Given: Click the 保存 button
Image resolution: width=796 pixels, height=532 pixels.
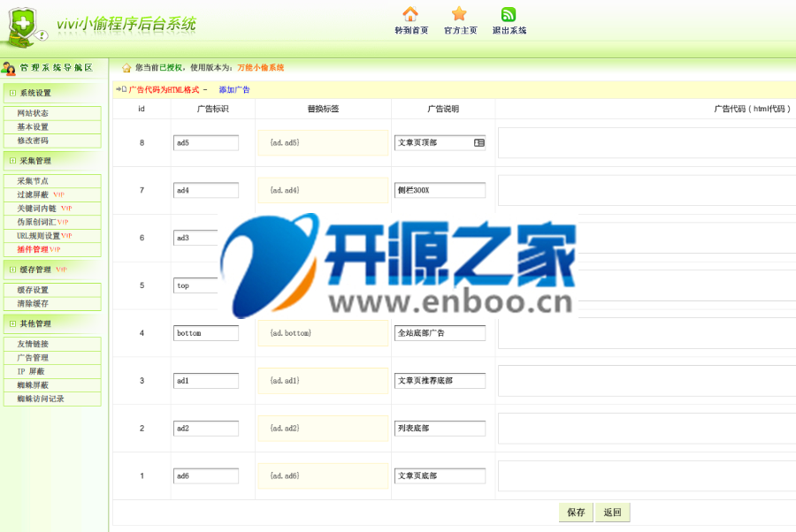Looking at the screenshot, I should [x=576, y=513].
